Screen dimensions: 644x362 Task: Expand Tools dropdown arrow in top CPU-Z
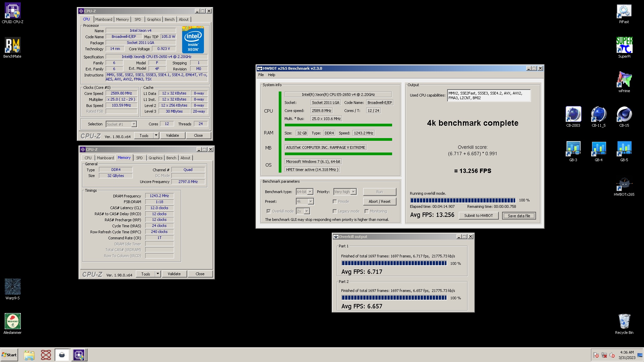click(x=156, y=135)
